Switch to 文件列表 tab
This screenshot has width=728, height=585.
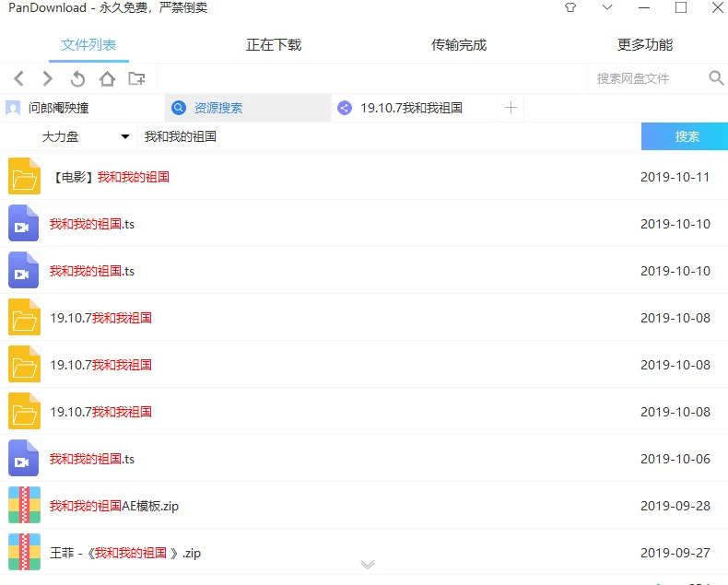coord(88,45)
